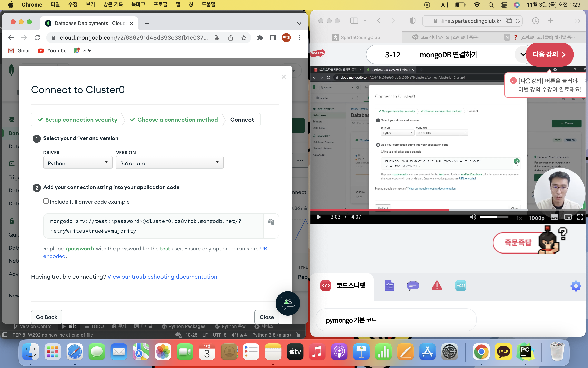Open the troubleshooting documentation link
This screenshot has height=368, width=588.
tap(162, 277)
